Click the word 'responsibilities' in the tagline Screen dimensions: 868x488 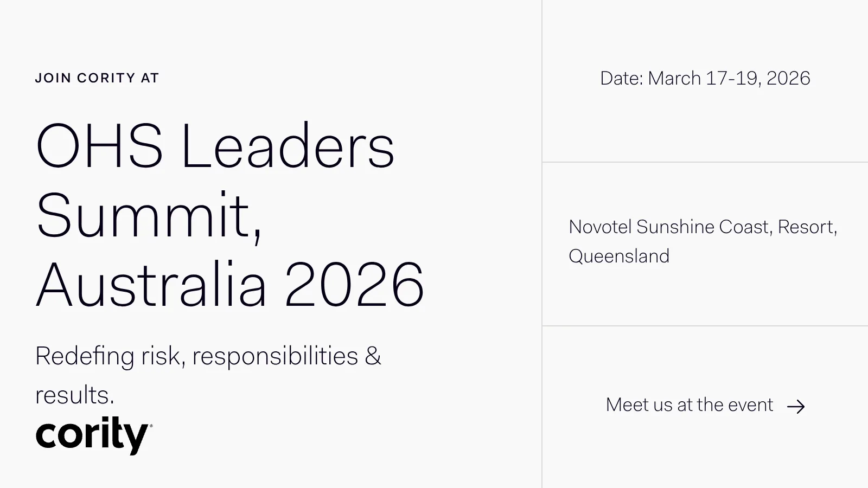[275, 356]
